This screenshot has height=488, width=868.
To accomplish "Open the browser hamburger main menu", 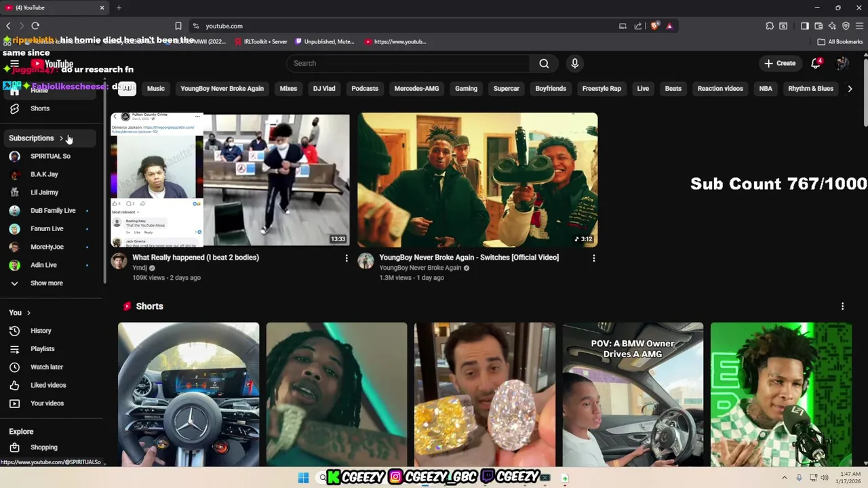I will point(859,26).
